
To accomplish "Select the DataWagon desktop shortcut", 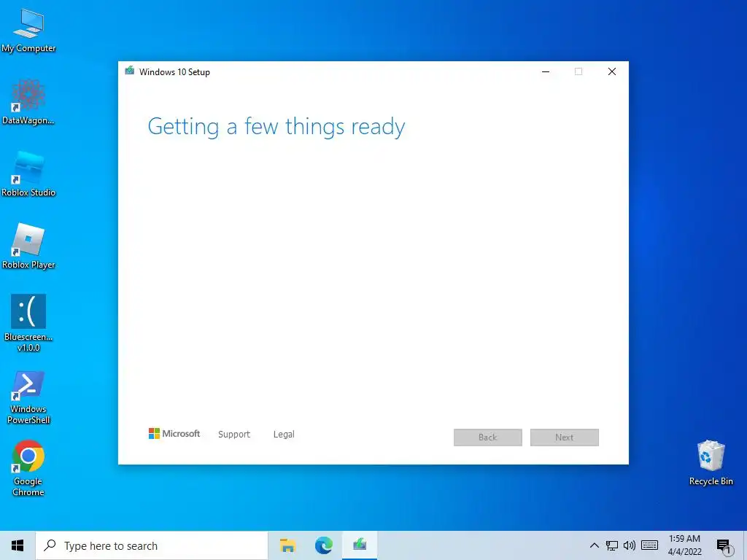I will click(28, 102).
